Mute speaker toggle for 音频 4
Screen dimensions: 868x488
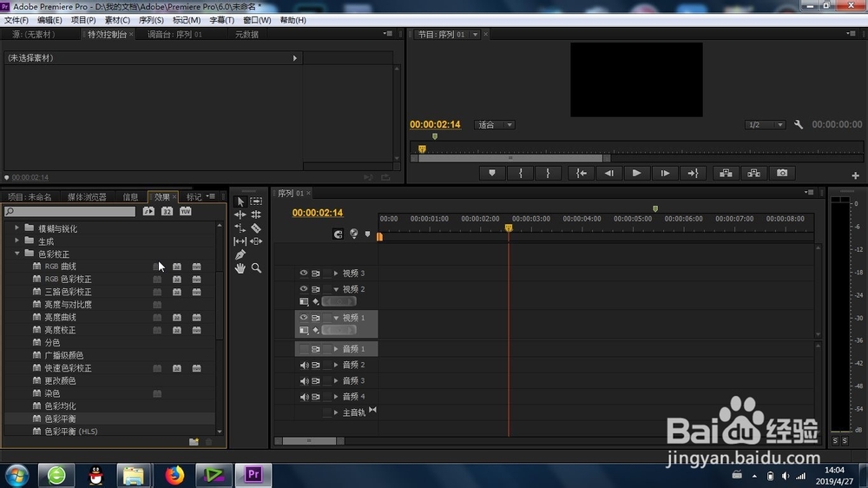pos(304,397)
